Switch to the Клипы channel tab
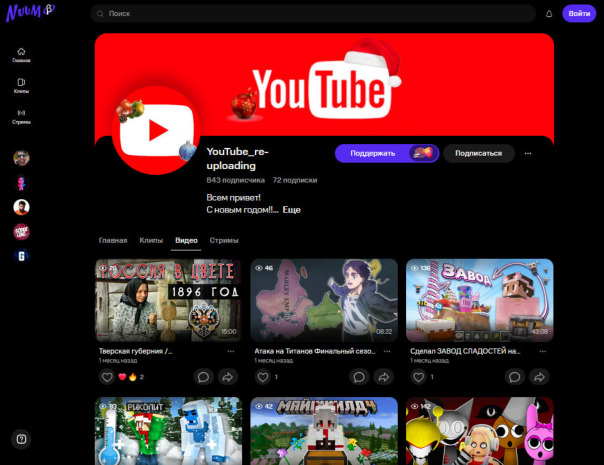Screen dimensions: 604x465 151,240
